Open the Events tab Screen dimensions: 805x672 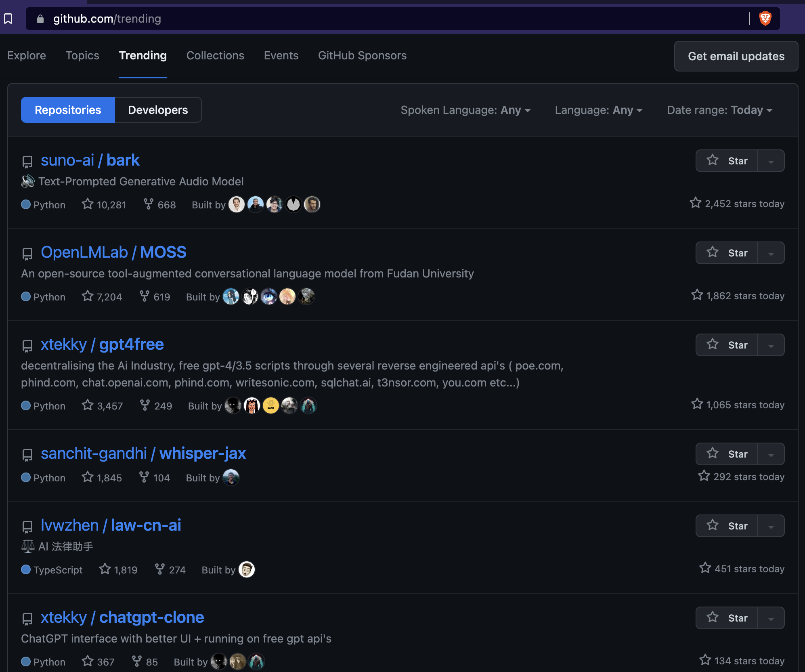281,55
